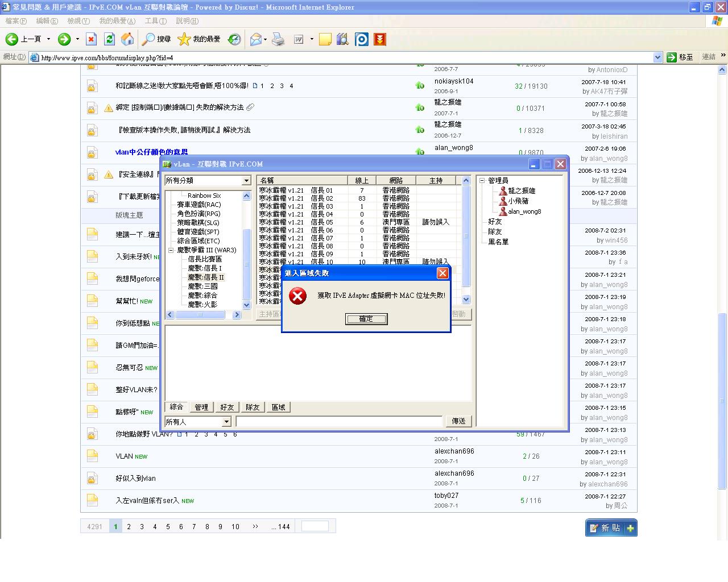728x582 pixels.
Task: Click the Refresh page icon
Action: click(110, 39)
